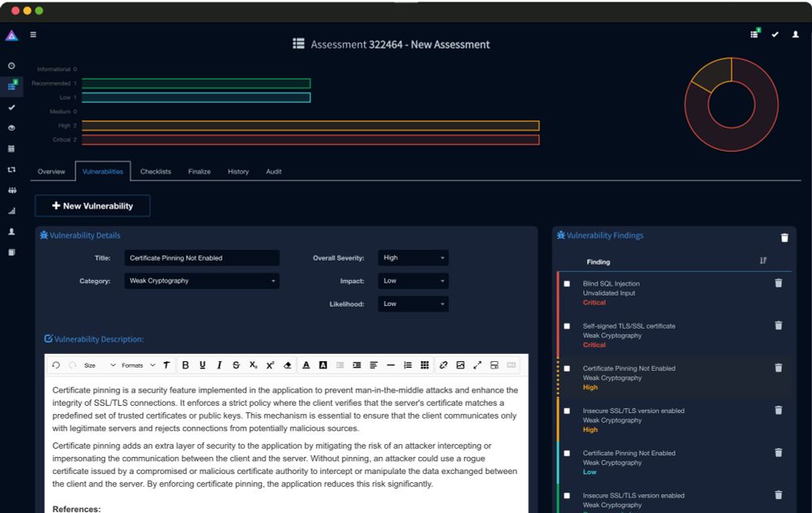Open the assessment queue icon with badge, top right

(x=755, y=33)
